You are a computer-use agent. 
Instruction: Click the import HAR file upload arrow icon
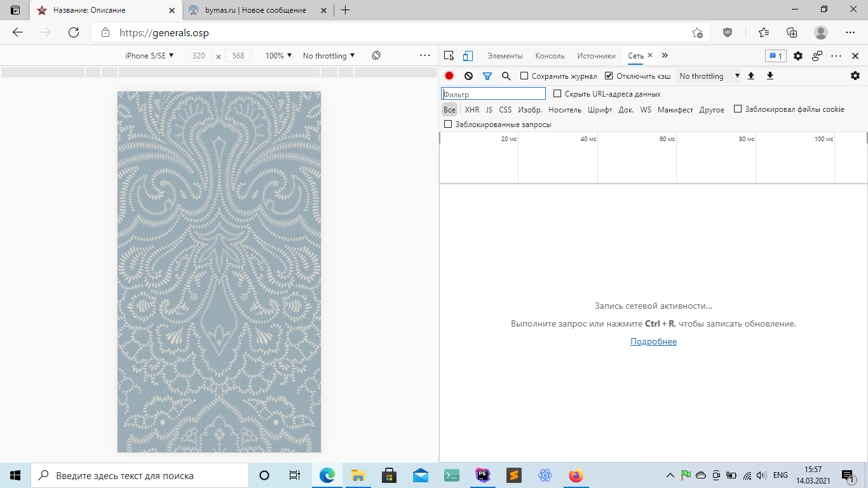point(751,76)
